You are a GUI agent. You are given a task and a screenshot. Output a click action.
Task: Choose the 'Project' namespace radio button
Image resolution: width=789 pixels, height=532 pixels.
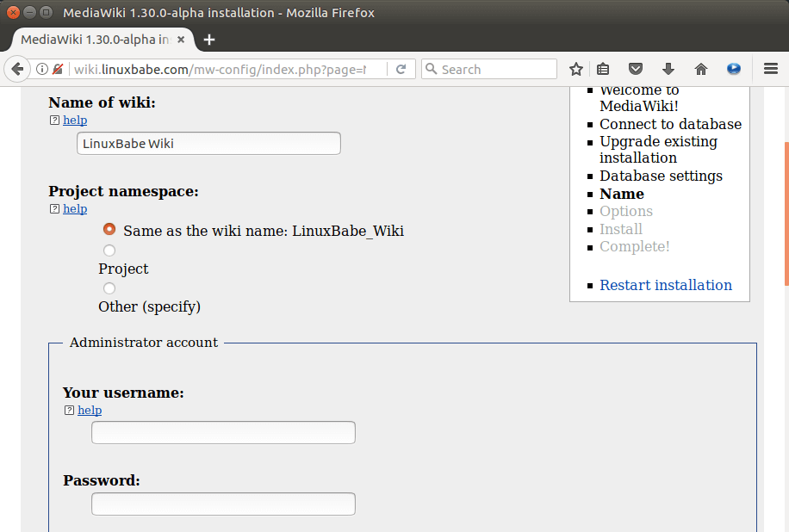(109, 251)
